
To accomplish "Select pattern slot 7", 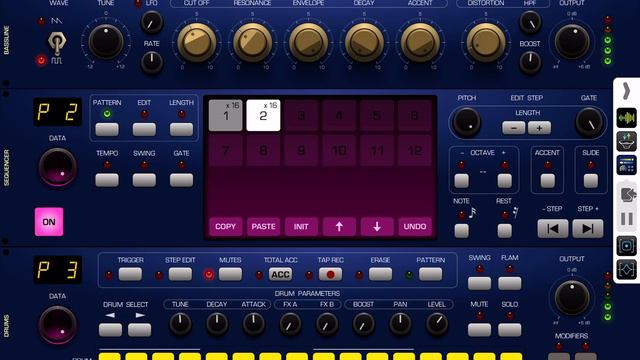I will pyautogui.click(x=226, y=151).
